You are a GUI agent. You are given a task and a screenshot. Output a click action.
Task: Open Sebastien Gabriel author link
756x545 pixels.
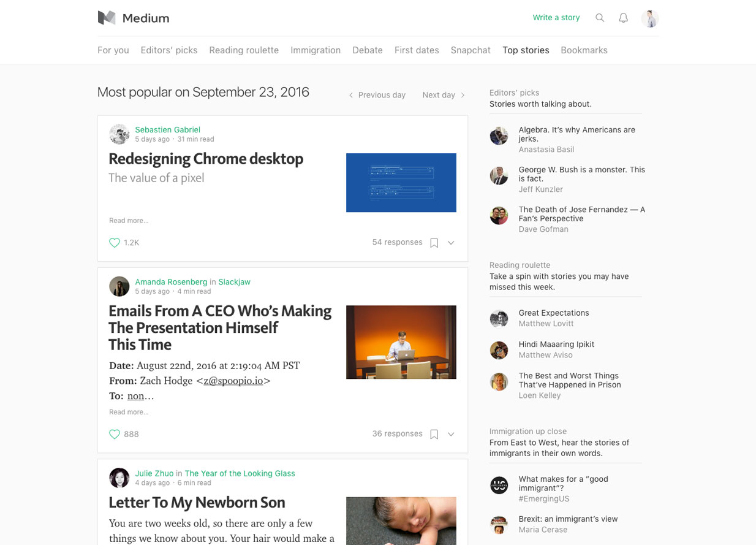(x=168, y=129)
